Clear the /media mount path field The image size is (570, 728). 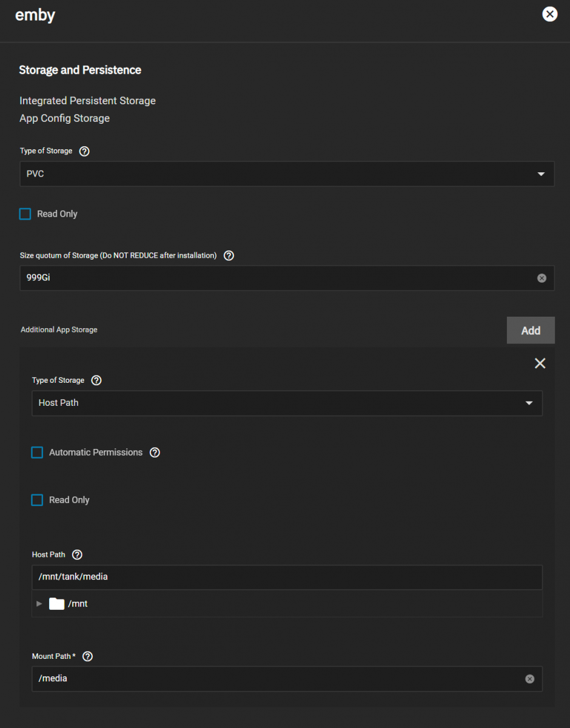click(529, 679)
